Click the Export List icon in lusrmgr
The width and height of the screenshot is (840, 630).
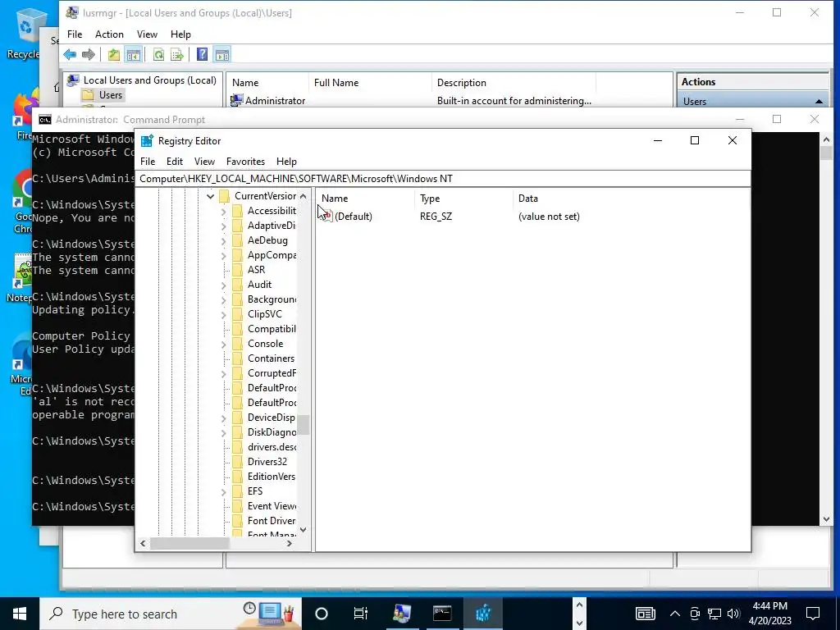(177, 54)
